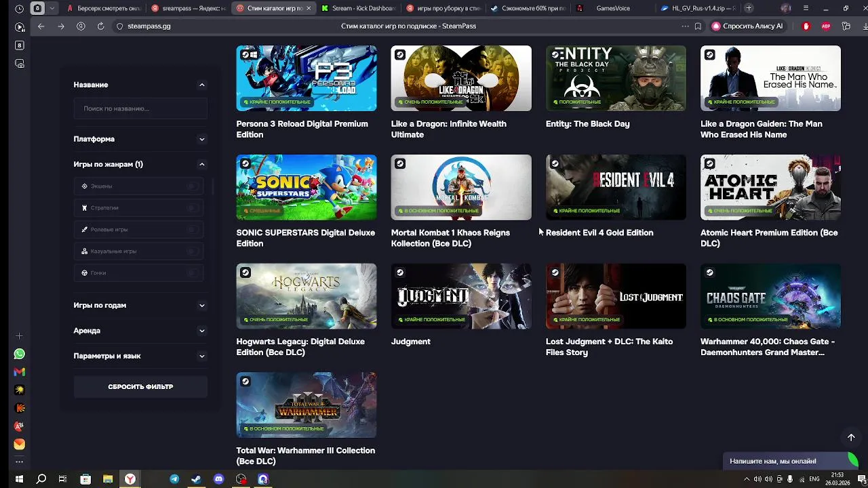Toggle the Ролевые игры genre switch

[x=194, y=229]
